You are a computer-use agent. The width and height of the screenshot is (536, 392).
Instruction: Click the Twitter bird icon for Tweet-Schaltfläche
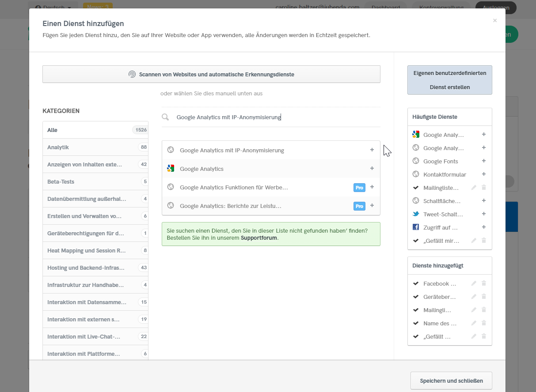(415, 214)
